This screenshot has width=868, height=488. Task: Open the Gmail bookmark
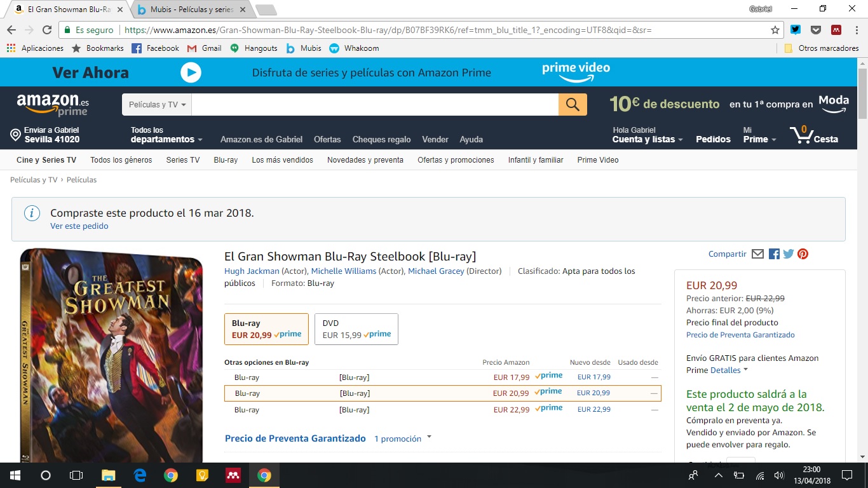click(204, 48)
